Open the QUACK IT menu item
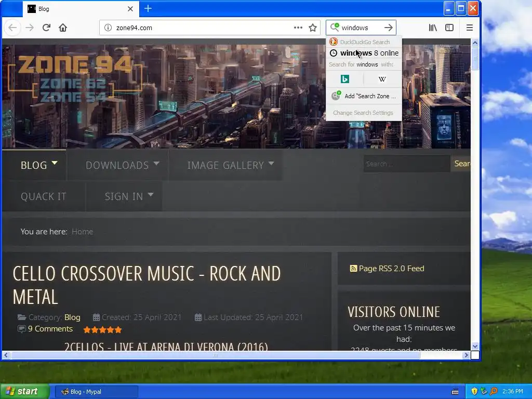The image size is (532, 399). pyautogui.click(x=44, y=196)
